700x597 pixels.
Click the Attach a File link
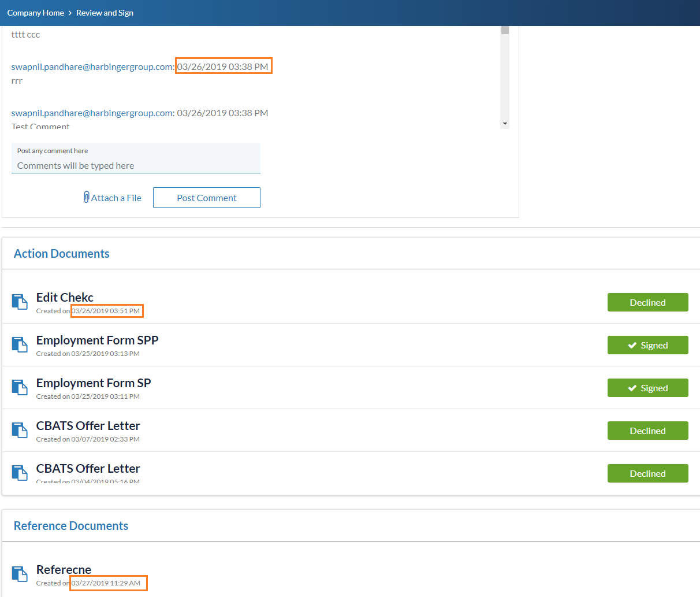(x=116, y=198)
